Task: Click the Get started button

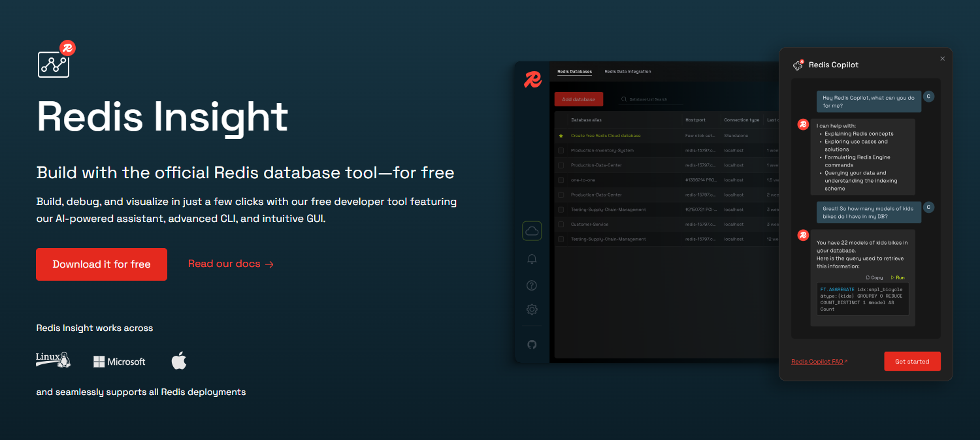Action: pos(912,361)
